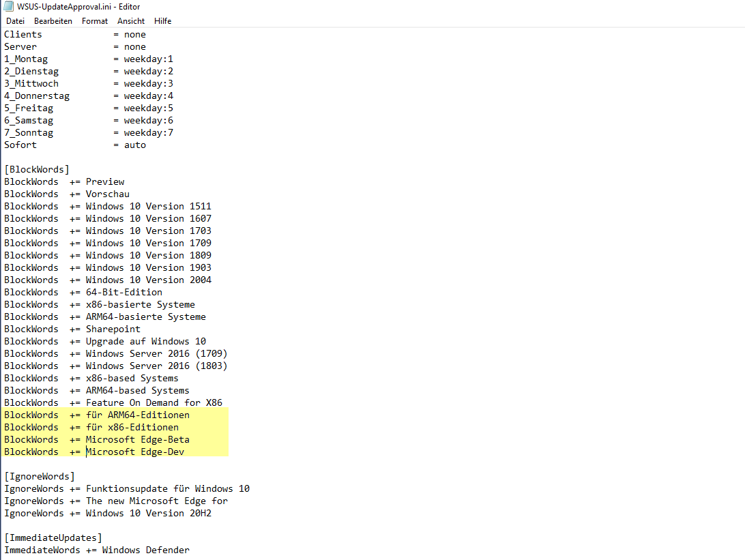This screenshot has width=745, height=560.
Task: Click 'Windows 10 Version 1709'
Action: tap(148, 244)
